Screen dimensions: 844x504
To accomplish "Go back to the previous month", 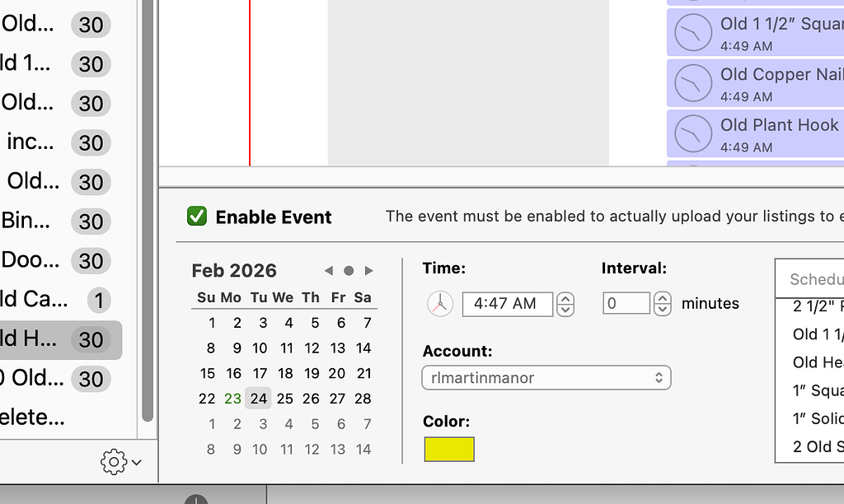I will pos(327,270).
